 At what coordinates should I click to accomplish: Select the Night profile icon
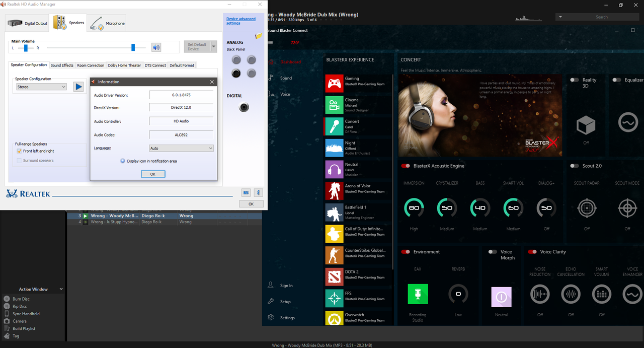[334, 148]
